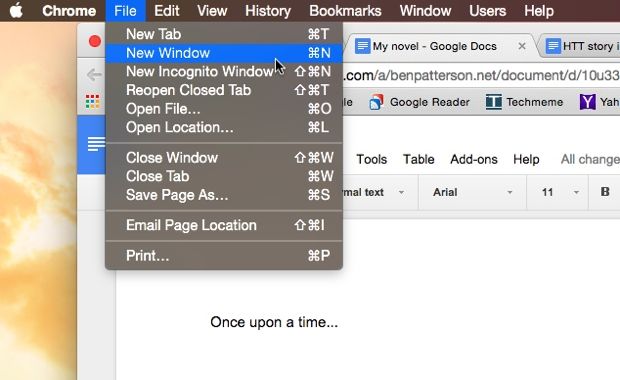Open the Docs Table menu
The width and height of the screenshot is (620, 380).
[419, 159]
